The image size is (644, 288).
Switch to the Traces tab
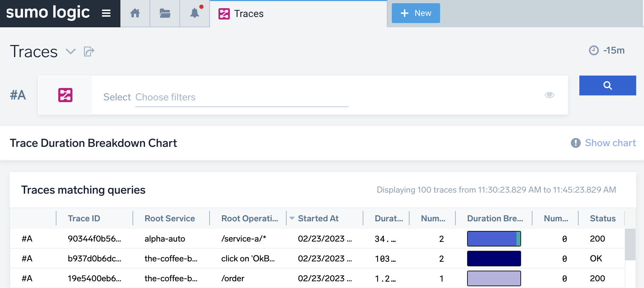249,14
